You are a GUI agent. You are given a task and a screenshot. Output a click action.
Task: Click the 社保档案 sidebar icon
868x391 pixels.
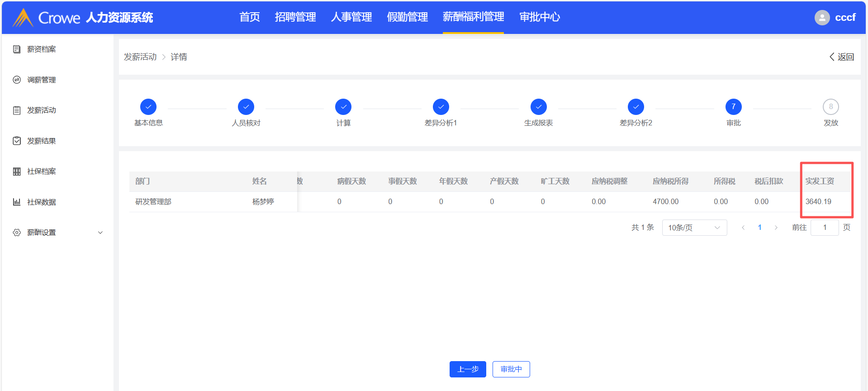tap(17, 172)
